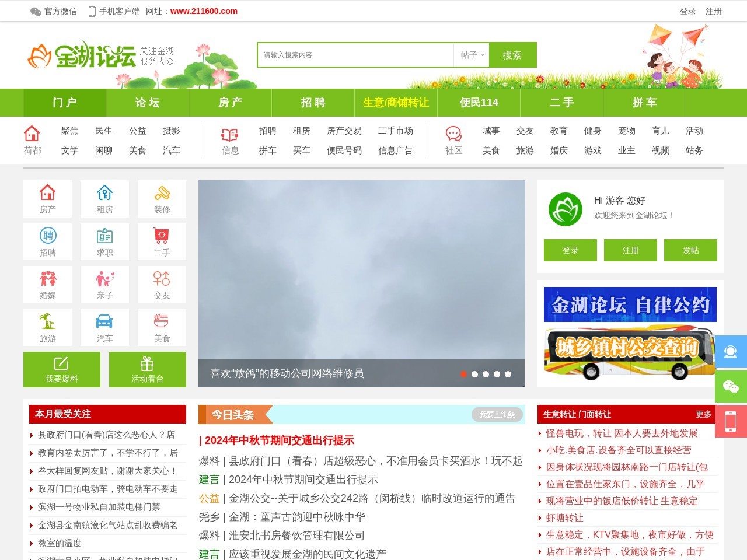This screenshot has height=560, width=747.
Task: Click the green 发帖 button
Action: tap(690, 250)
